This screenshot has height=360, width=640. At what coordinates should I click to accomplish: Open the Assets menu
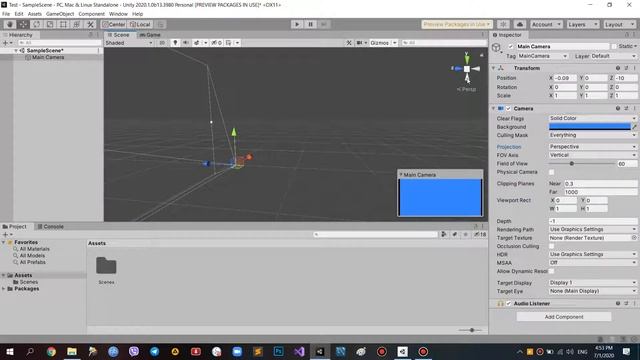[35, 14]
